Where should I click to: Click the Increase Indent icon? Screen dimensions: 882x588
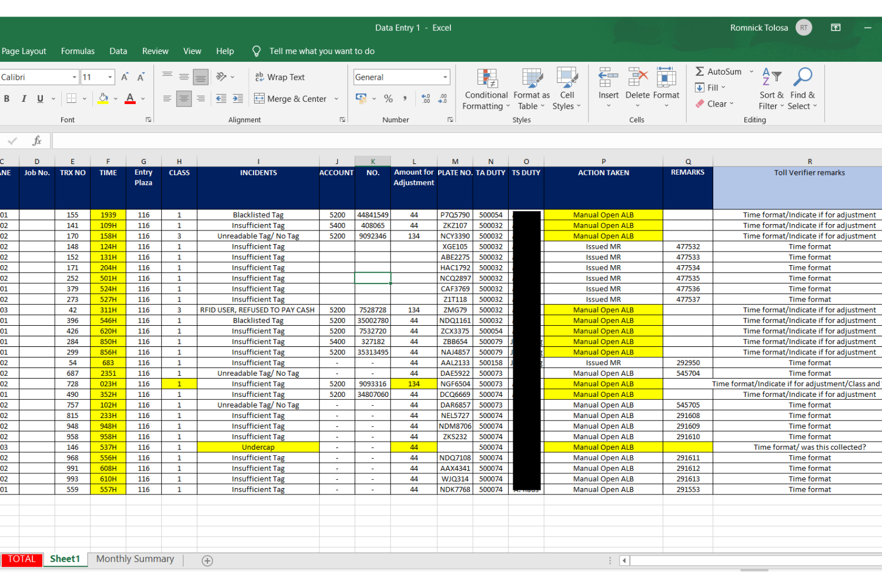coord(238,98)
